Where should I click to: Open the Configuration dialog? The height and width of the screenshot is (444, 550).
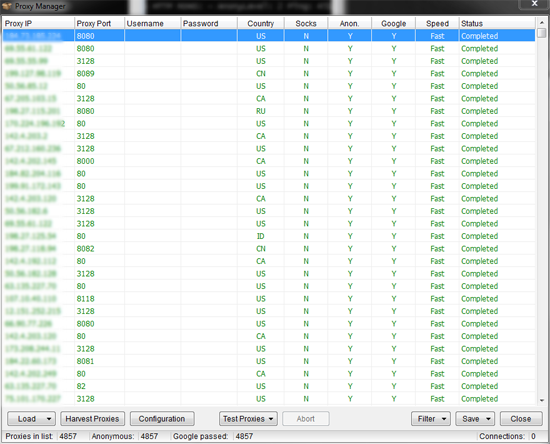click(162, 419)
